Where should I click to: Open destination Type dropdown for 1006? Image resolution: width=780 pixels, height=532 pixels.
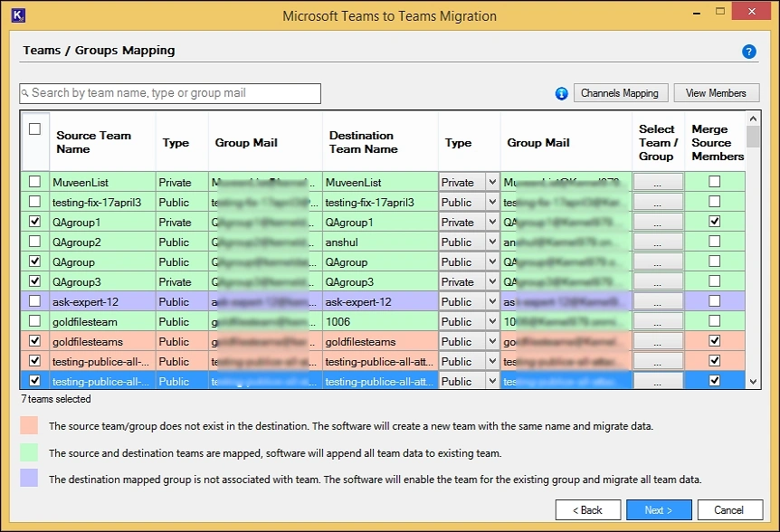pyautogui.click(x=492, y=321)
